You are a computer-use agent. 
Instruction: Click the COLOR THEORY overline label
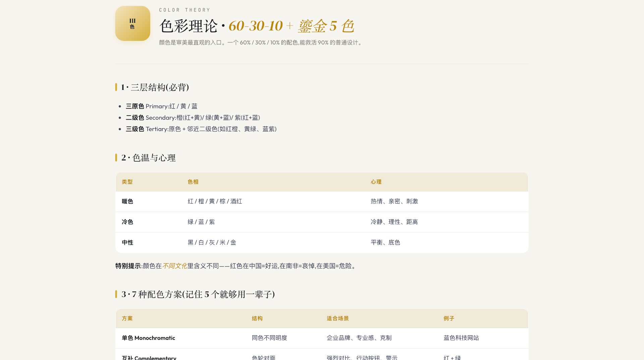[184, 10]
